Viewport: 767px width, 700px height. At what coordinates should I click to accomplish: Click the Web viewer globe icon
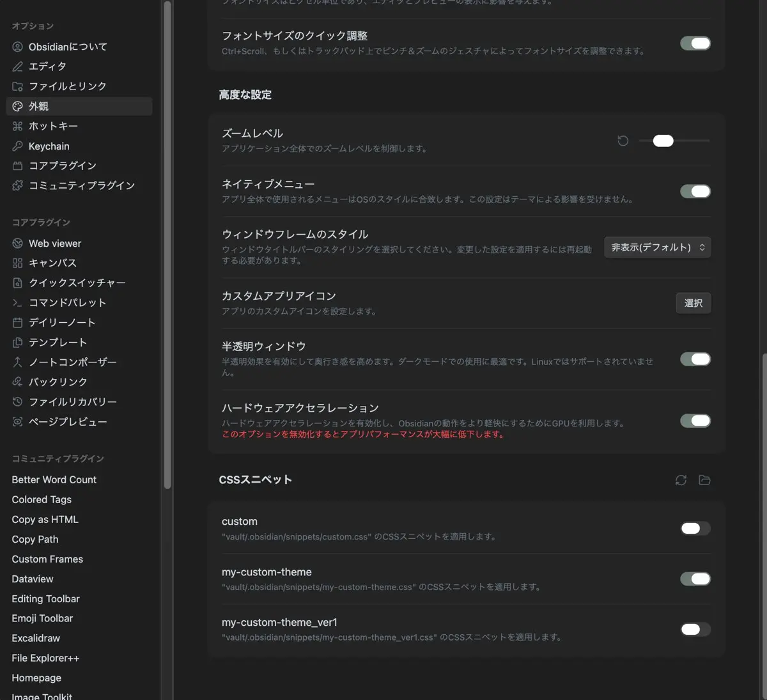point(17,243)
